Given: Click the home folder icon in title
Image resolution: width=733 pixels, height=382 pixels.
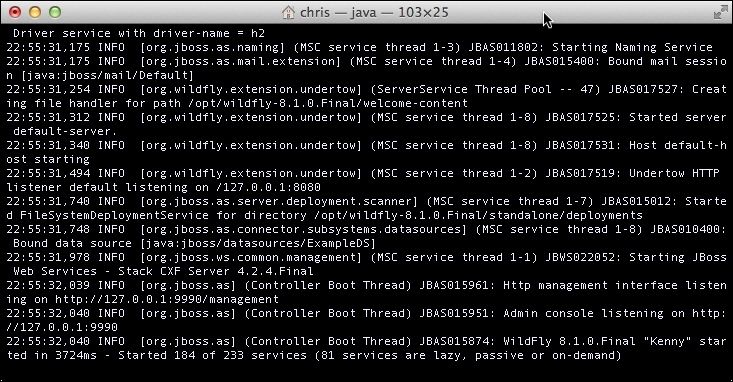Looking at the screenshot, I should 288,12.
